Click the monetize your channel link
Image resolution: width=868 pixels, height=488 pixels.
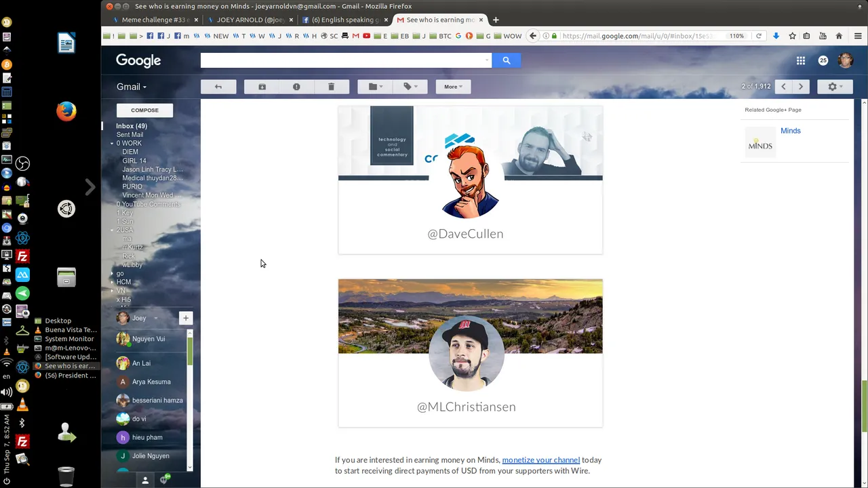point(540,460)
